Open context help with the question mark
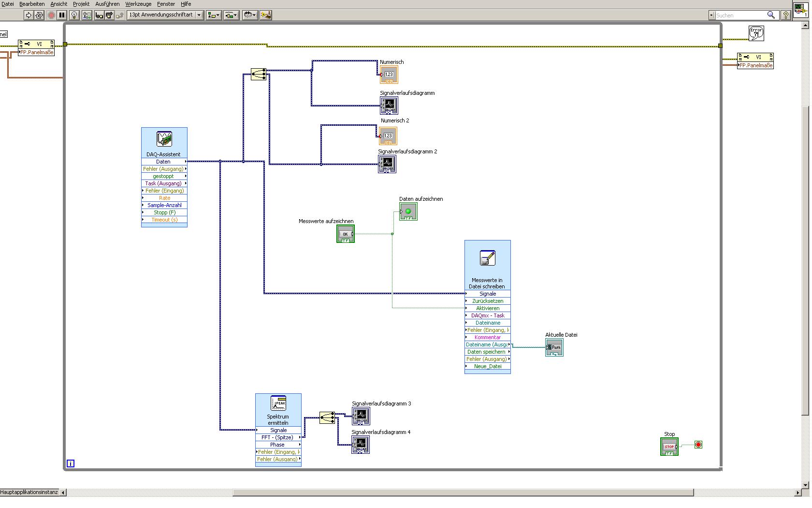The image size is (812, 508). click(786, 15)
